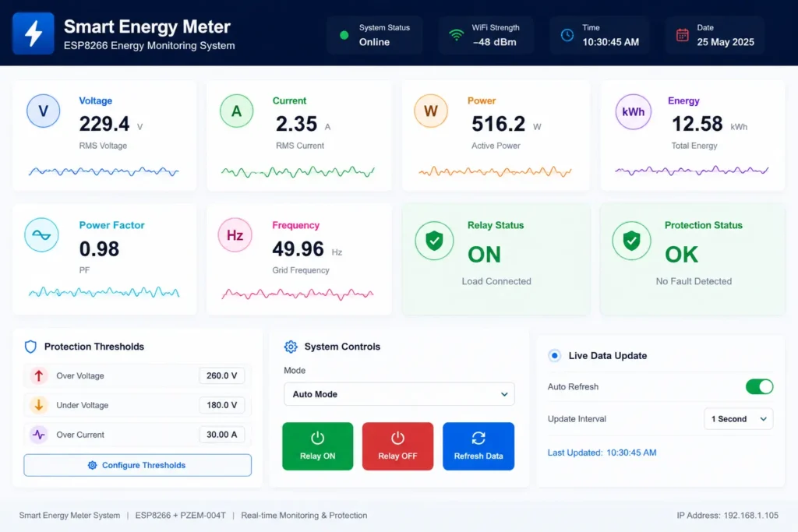The image size is (798, 532).
Task: Click the 49.96 frequency reading
Action: (x=298, y=248)
